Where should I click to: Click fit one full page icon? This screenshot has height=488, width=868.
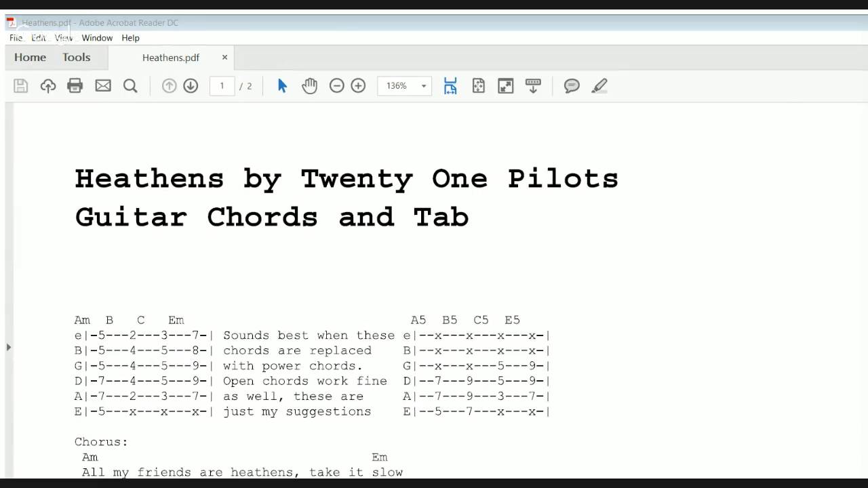[479, 86]
